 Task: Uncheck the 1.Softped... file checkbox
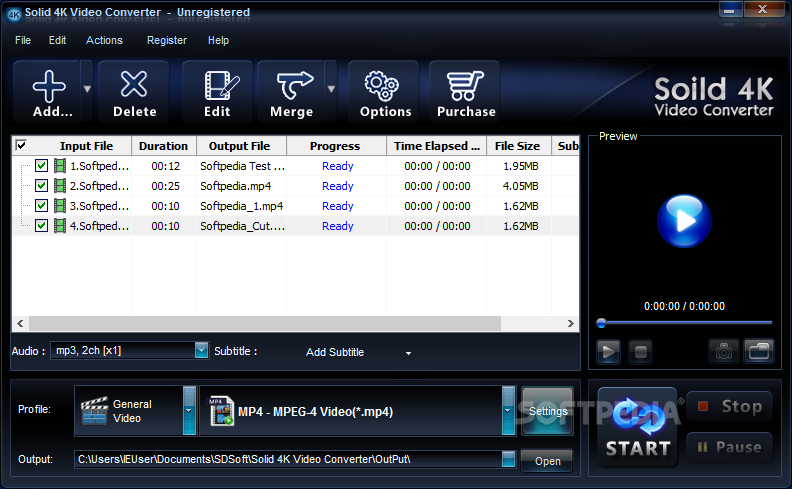point(41,166)
